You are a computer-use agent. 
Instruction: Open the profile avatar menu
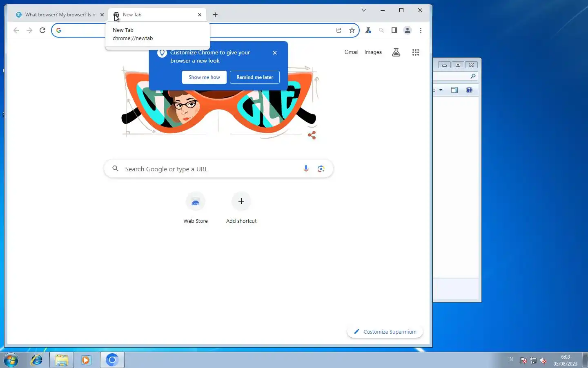[x=408, y=30]
